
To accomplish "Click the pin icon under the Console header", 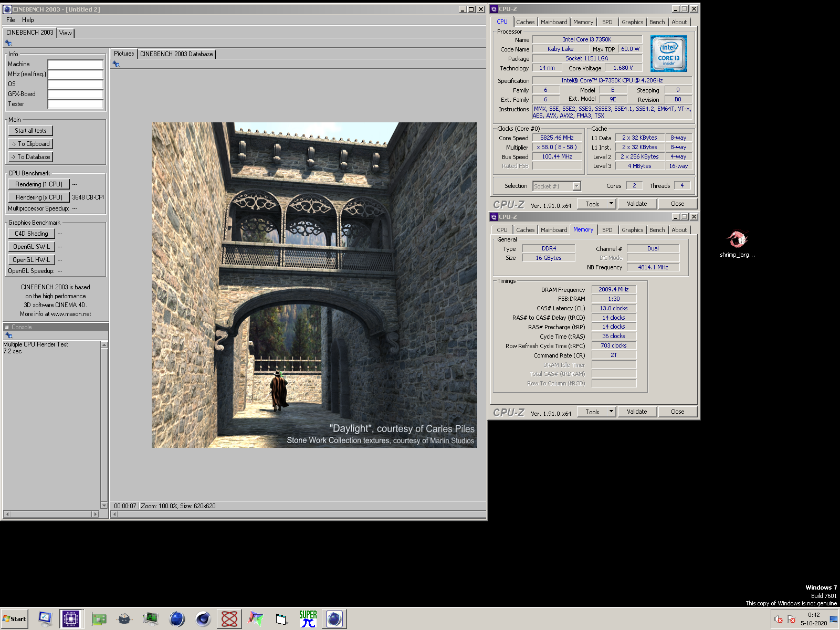I will 8,335.
